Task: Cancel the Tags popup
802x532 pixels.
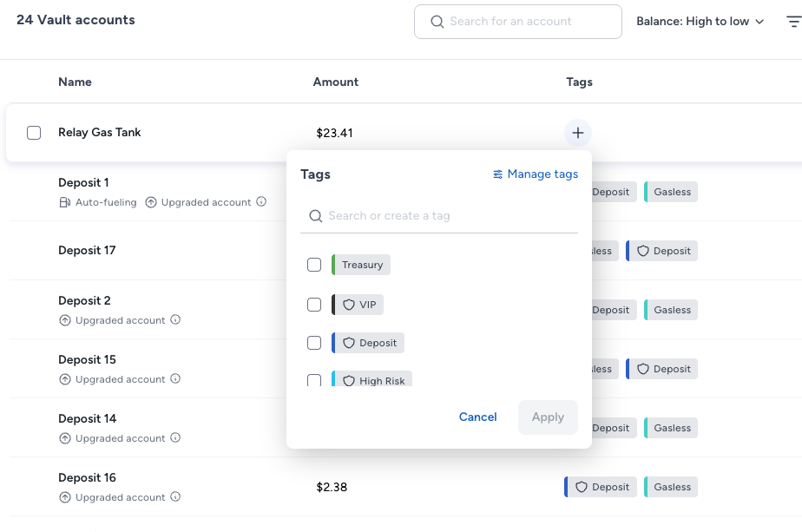Action: 477,417
